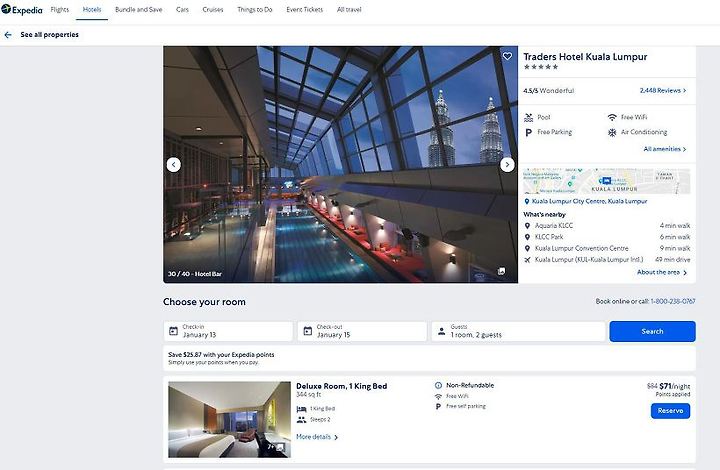720x470 pixels.
Task: Click the Sleeps 2 people icon
Action: pos(301,420)
